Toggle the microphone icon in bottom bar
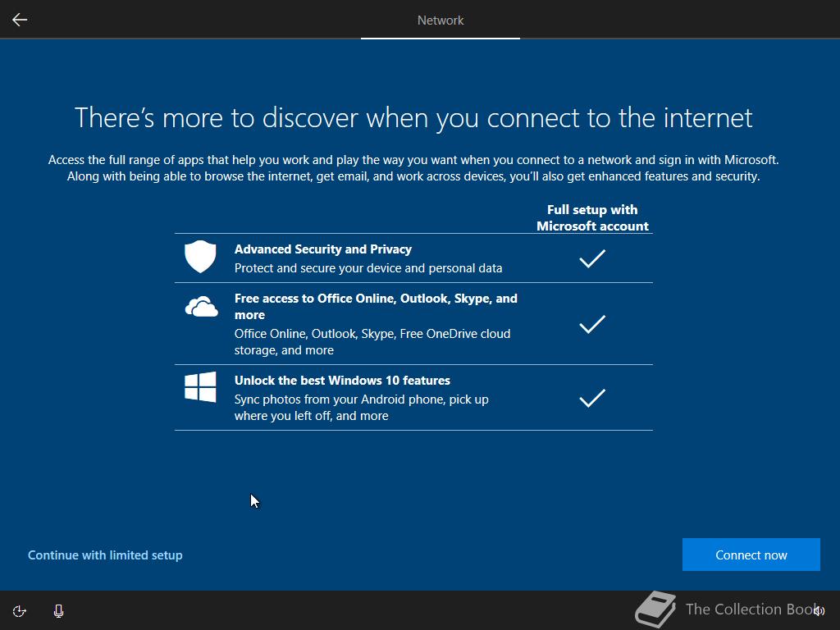The height and width of the screenshot is (630, 840). point(59,611)
